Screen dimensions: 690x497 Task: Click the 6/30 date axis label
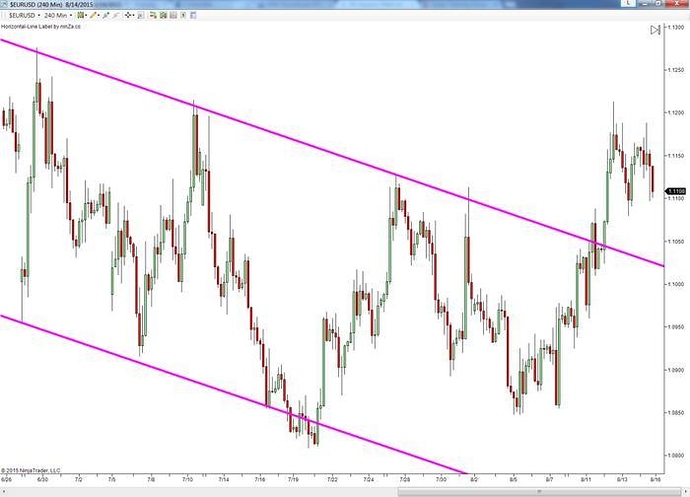click(42, 479)
